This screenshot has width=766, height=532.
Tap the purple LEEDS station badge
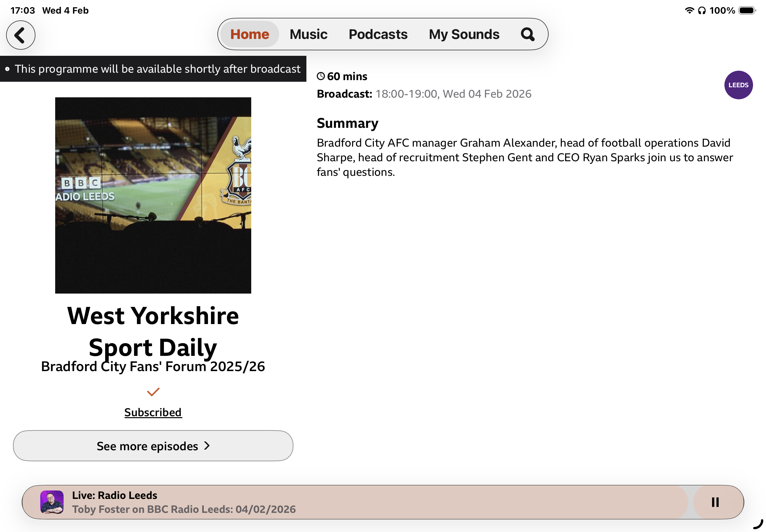(738, 85)
